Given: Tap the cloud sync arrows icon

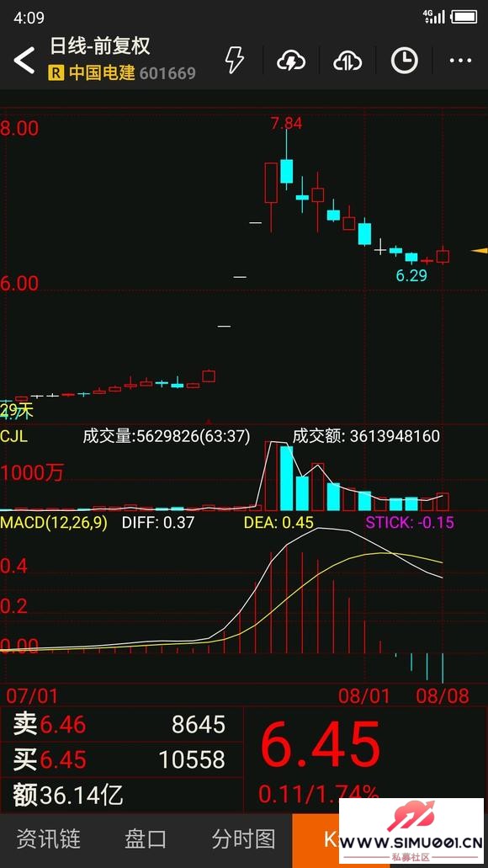Looking at the screenshot, I should click(x=347, y=61).
